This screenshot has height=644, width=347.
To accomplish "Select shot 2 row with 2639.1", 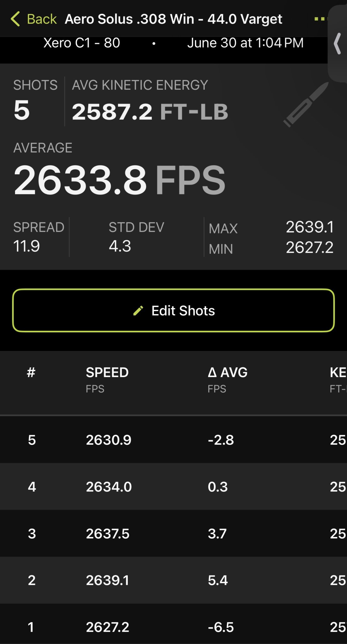I will click(173, 580).
